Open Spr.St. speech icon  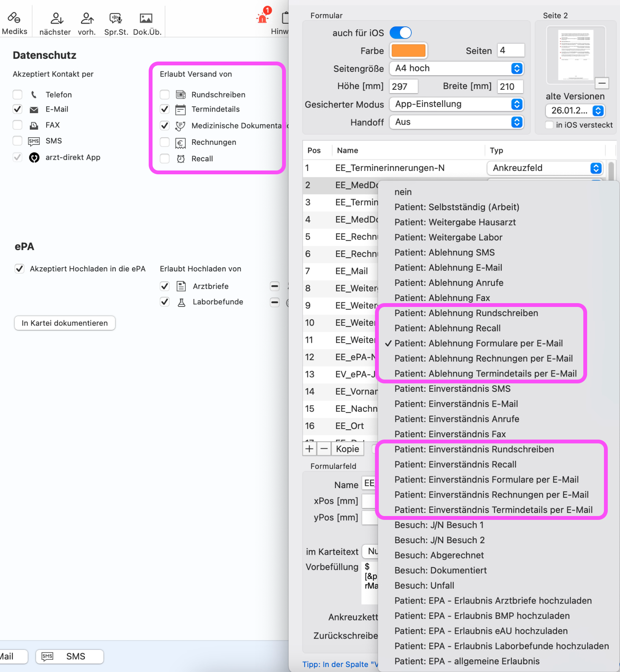tap(116, 18)
